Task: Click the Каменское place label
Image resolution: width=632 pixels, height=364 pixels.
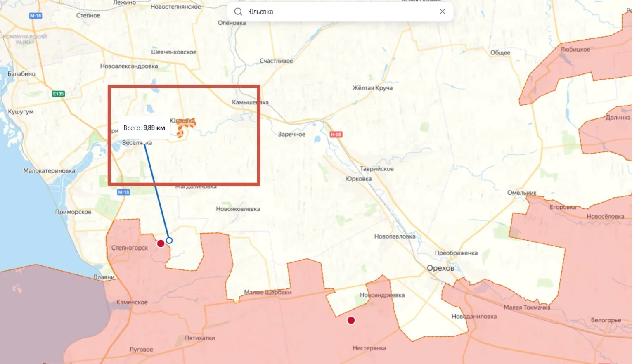Action: (132, 302)
